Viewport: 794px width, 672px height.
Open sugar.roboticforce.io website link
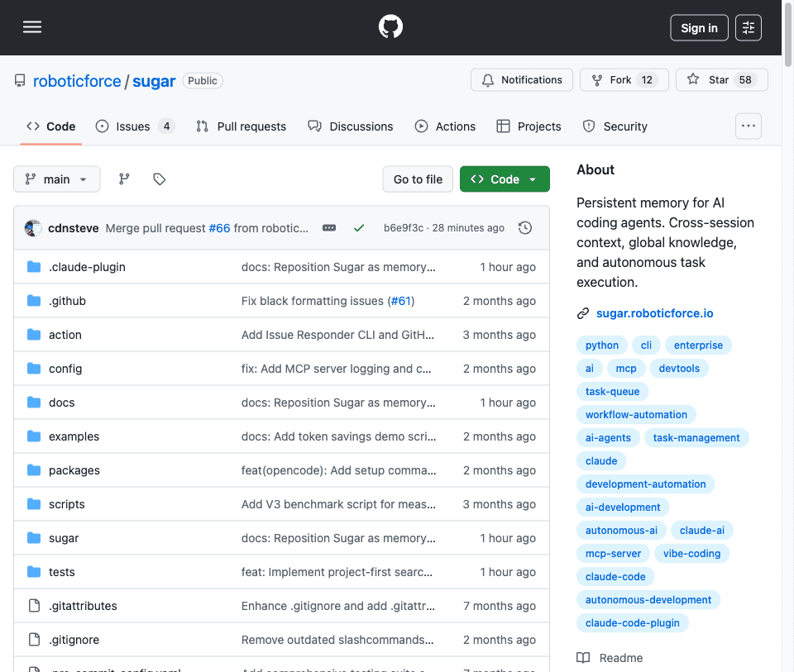click(x=655, y=314)
